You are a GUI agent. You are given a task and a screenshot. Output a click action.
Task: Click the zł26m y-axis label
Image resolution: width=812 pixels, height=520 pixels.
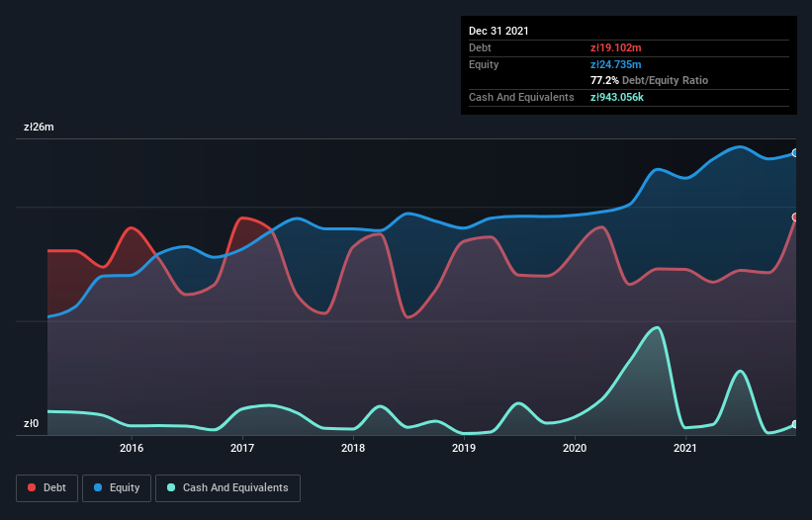pos(39,127)
